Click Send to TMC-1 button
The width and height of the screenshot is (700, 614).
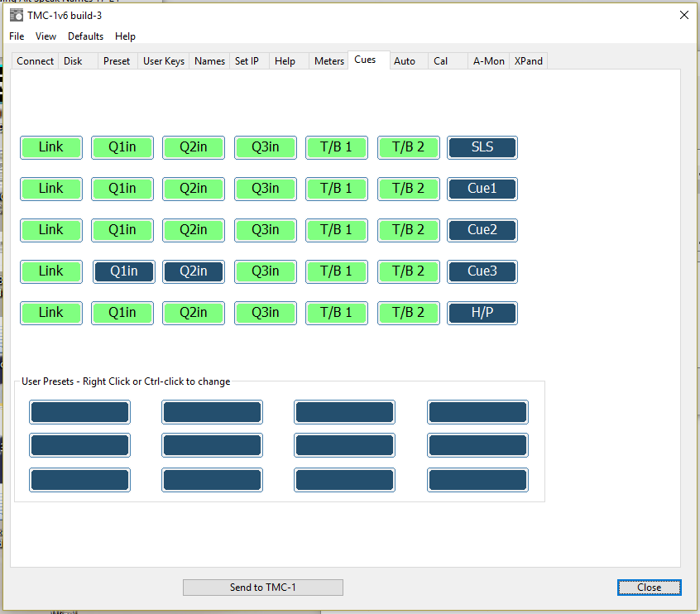point(263,588)
